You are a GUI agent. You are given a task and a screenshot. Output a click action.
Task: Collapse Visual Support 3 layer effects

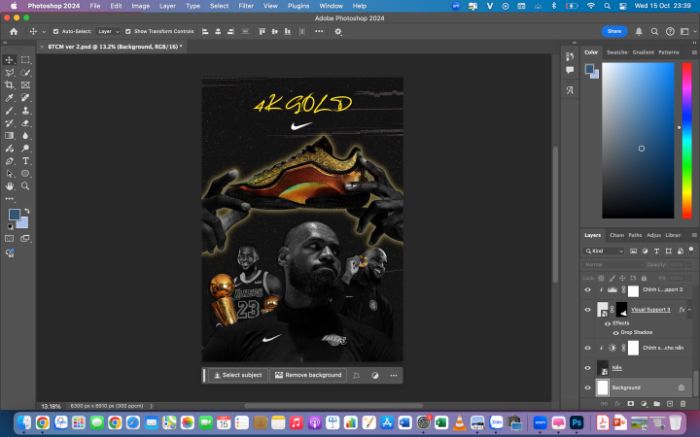click(x=690, y=309)
